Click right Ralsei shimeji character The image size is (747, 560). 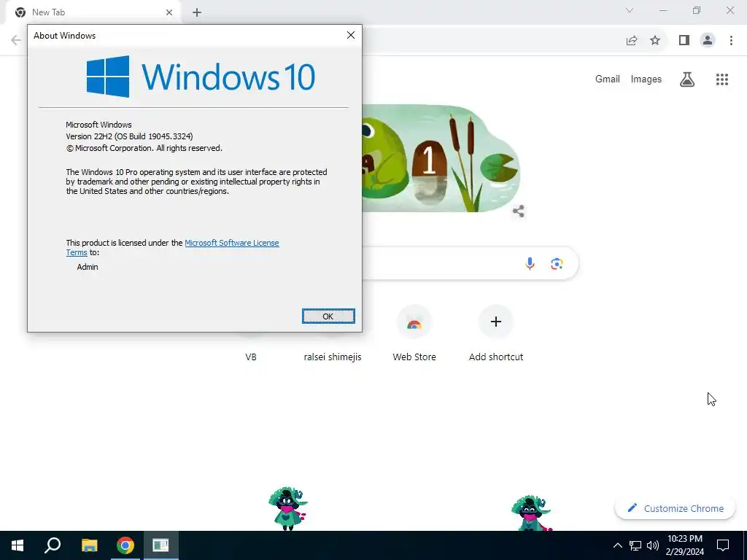pos(531,513)
